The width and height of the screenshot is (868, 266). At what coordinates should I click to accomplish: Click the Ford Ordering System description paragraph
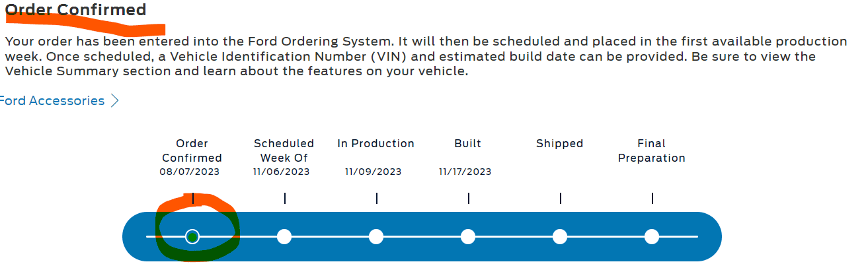coord(423,56)
